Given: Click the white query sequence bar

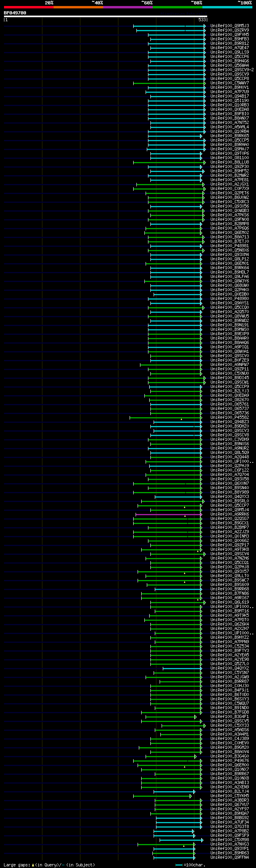Looking at the screenshot, I should click(x=106, y=16).
